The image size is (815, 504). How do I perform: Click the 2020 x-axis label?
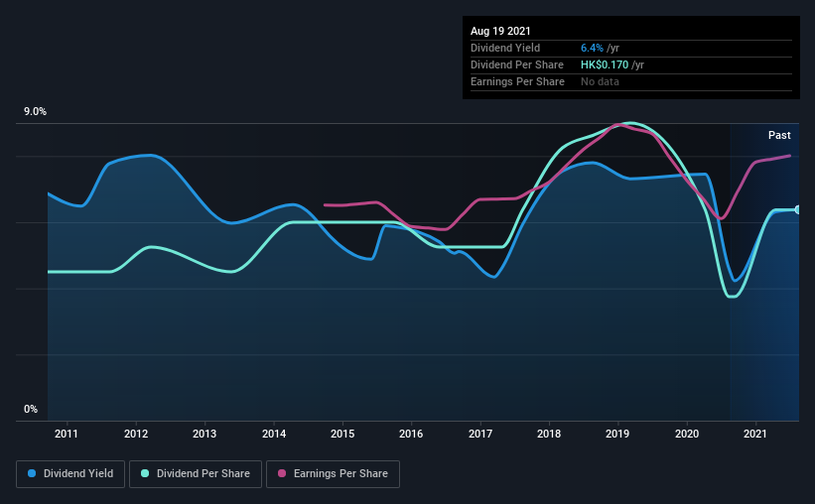(687, 434)
